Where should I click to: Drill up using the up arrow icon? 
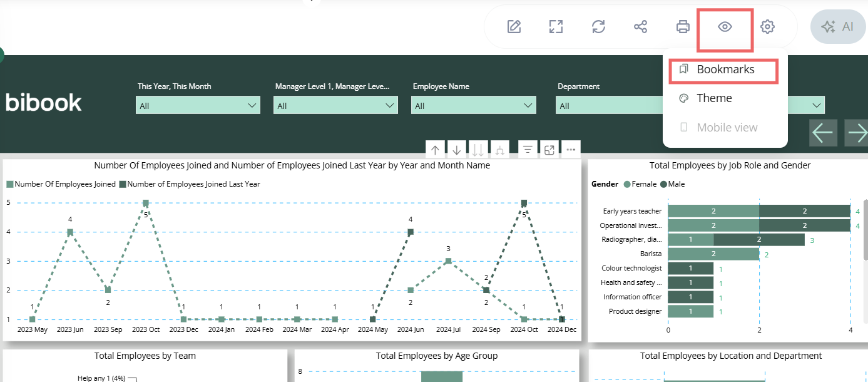(436, 150)
